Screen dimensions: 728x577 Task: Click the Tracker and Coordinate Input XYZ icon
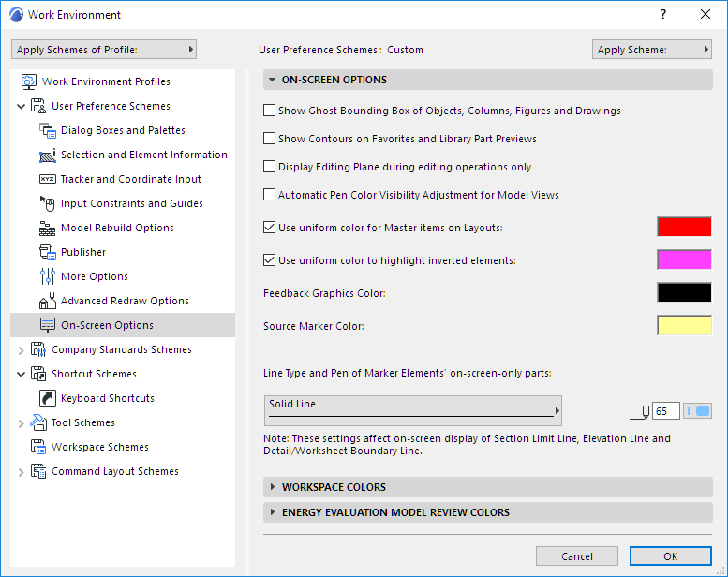coord(48,179)
